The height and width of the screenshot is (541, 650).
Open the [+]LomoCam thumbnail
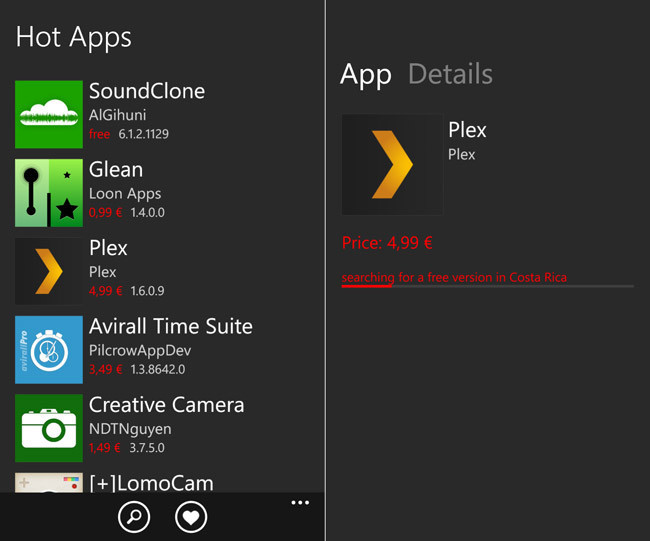click(x=49, y=483)
